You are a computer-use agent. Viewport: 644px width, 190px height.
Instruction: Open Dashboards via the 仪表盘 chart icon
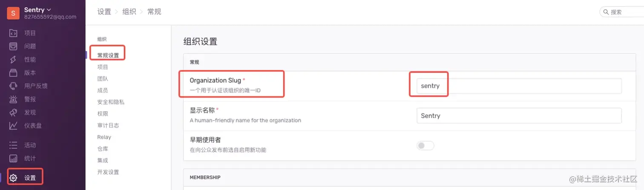click(13, 126)
